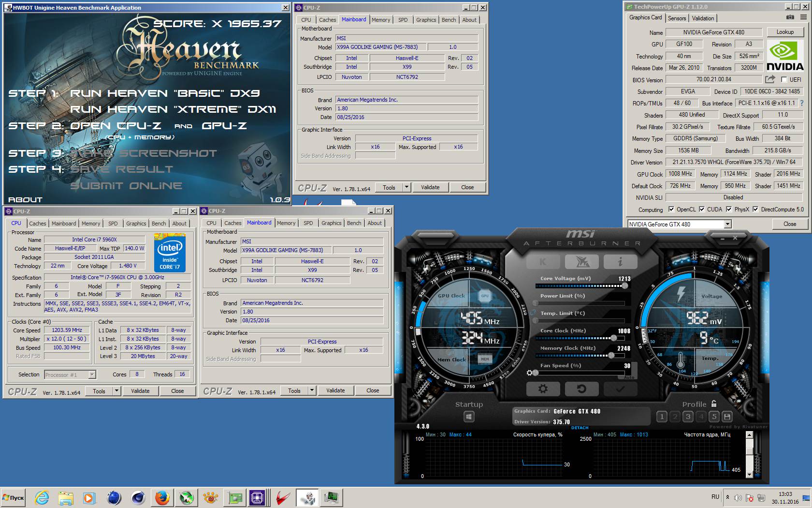
Task: Open Afterburner settings with the gear button
Action: [x=543, y=389]
